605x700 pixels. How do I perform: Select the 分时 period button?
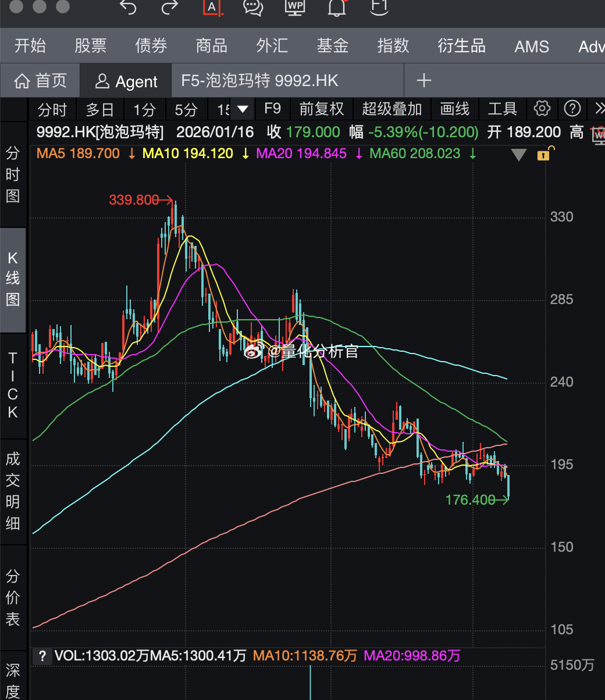[52, 109]
